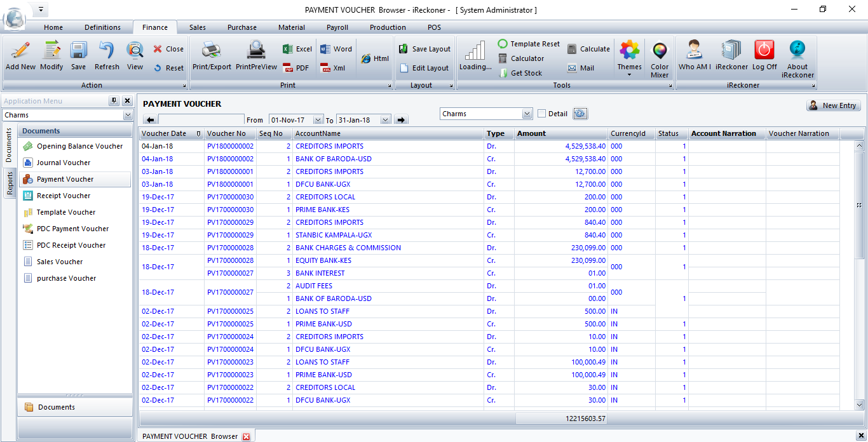
Task: Enable the Detail checkbox
Action: (542, 114)
